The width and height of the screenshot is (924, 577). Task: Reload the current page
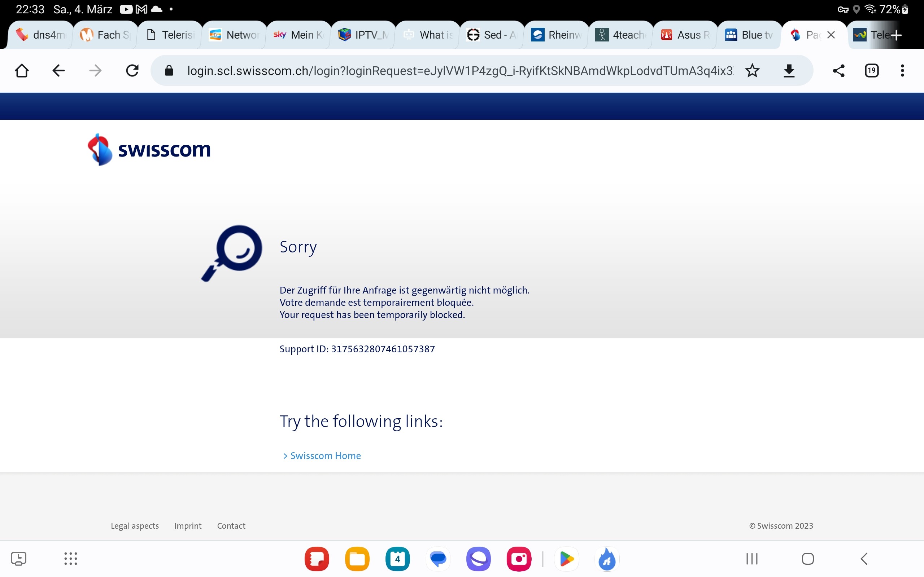click(132, 71)
